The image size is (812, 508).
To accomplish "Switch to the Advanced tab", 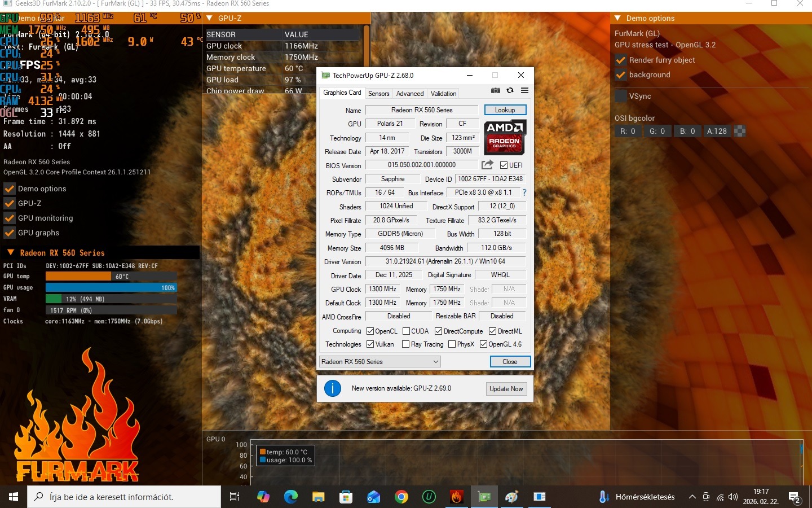I will click(410, 94).
